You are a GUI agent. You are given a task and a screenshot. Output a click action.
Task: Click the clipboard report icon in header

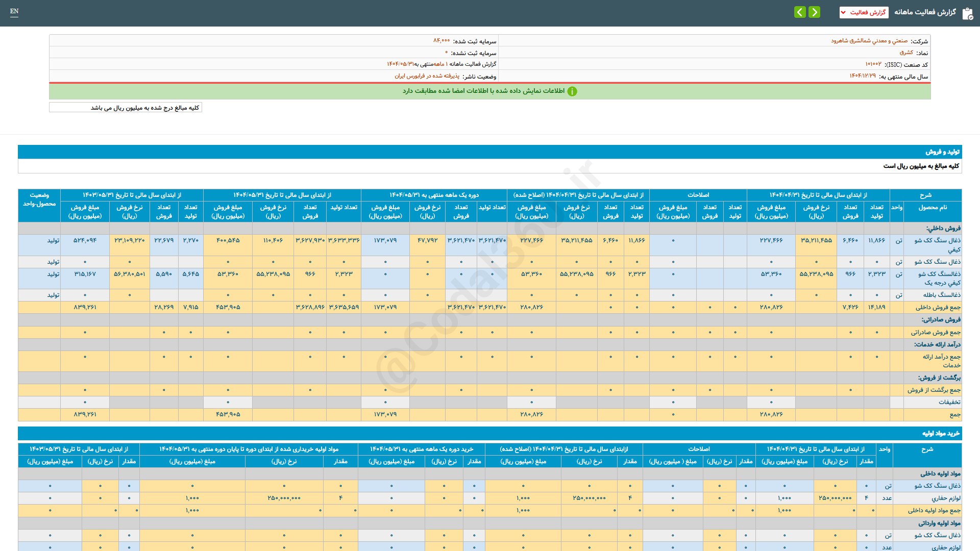click(967, 13)
